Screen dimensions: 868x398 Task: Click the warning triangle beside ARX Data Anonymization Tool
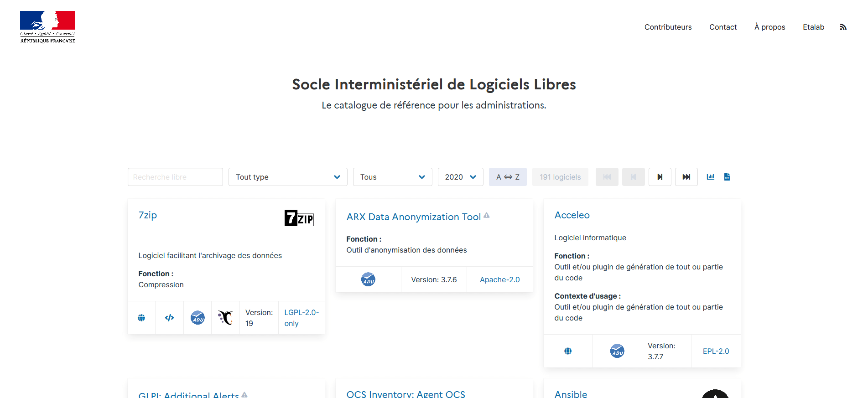pos(487,215)
